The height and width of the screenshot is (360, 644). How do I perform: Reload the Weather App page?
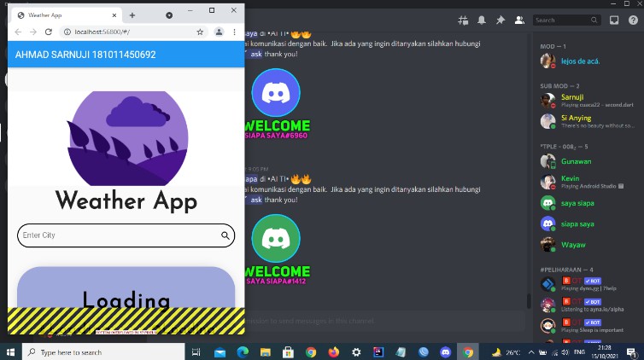[x=49, y=32]
